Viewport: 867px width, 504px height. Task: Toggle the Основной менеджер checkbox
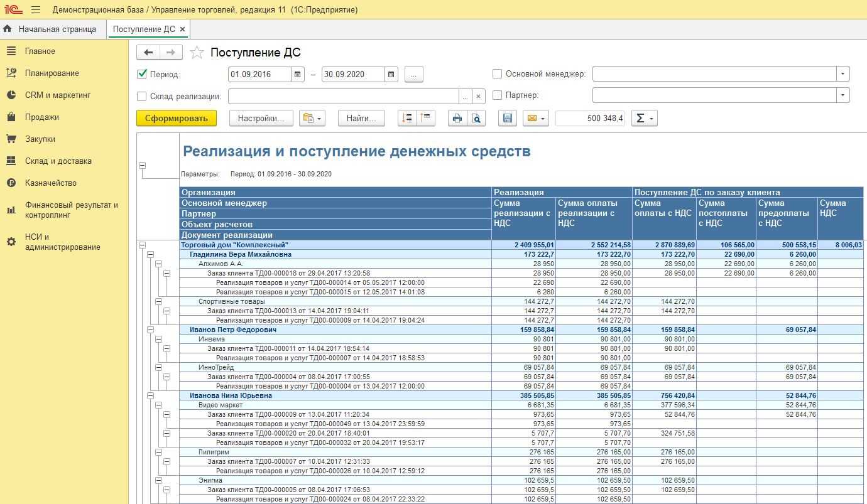click(x=498, y=73)
